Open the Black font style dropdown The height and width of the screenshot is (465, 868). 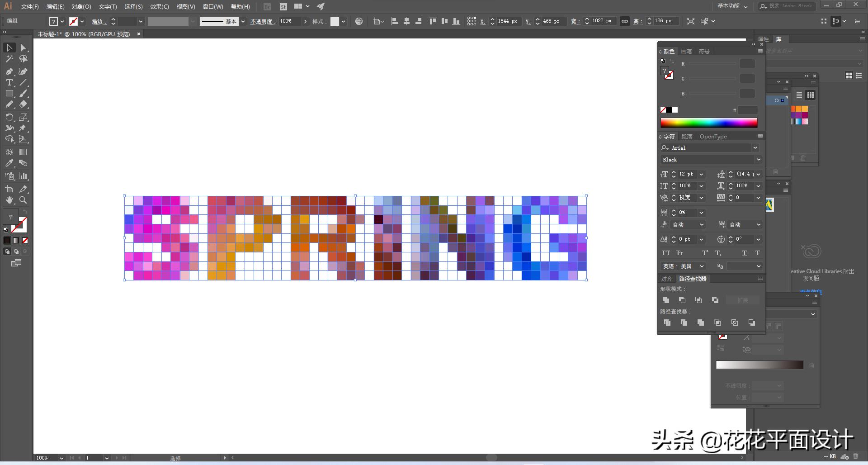click(758, 160)
